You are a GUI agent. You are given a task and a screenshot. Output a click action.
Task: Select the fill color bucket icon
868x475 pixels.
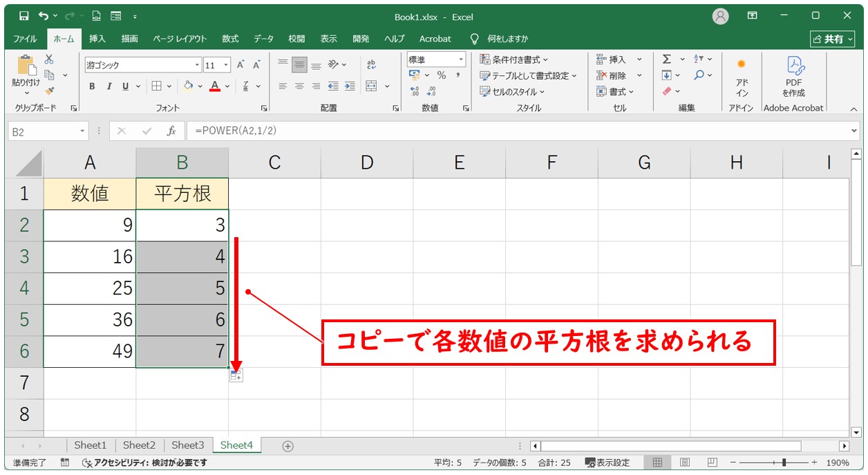click(188, 86)
